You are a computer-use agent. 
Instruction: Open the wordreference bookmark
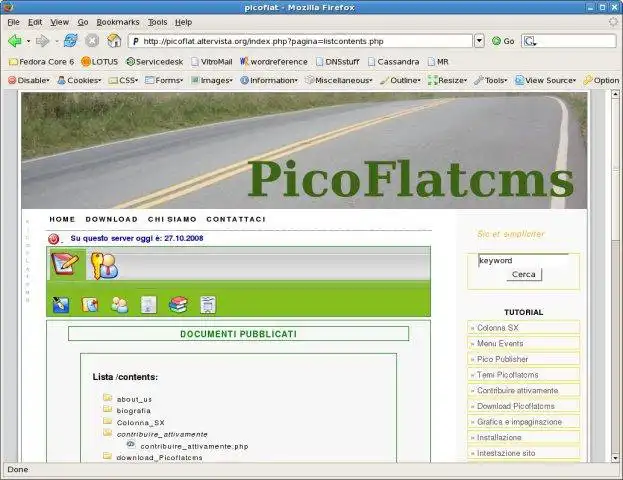click(x=274, y=62)
